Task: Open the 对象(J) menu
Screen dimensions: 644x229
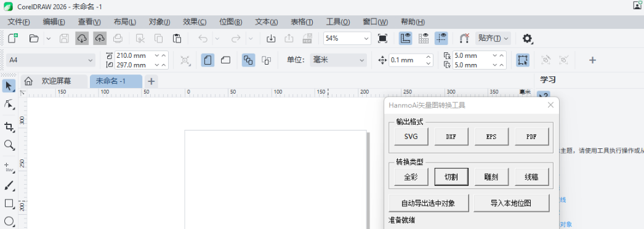Action: tap(159, 22)
